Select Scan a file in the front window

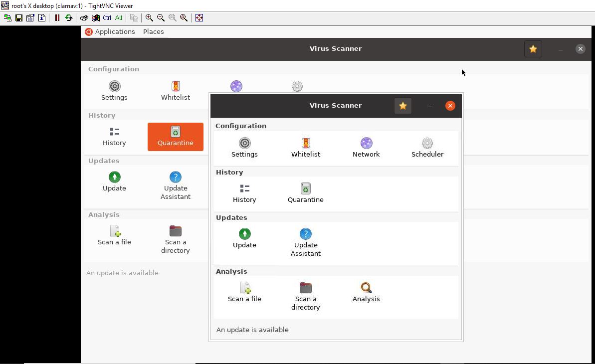244,292
